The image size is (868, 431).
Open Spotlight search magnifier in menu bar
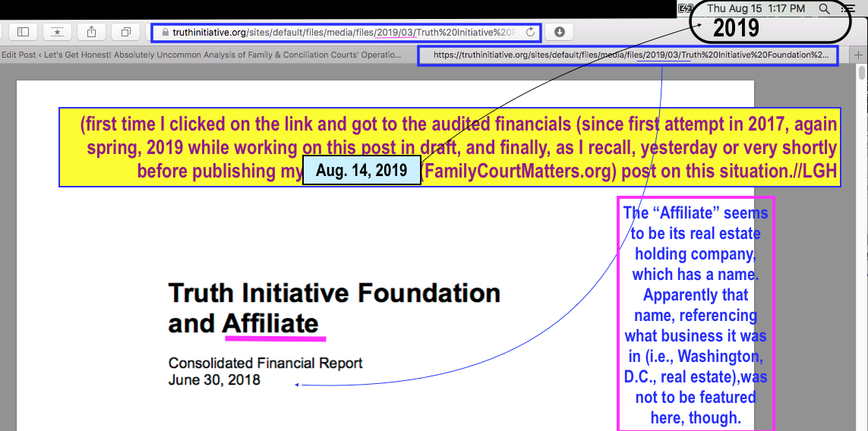click(x=825, y=8)
